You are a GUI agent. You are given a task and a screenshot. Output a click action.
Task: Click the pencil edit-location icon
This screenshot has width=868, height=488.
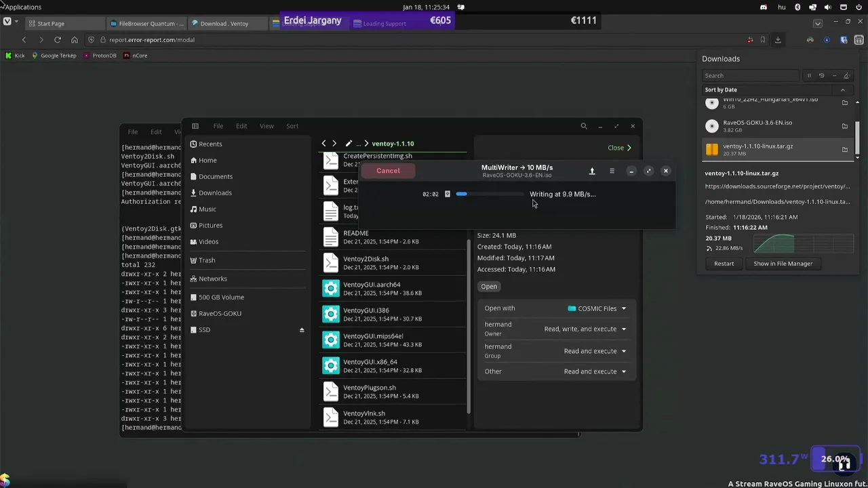tap(349, 144)
